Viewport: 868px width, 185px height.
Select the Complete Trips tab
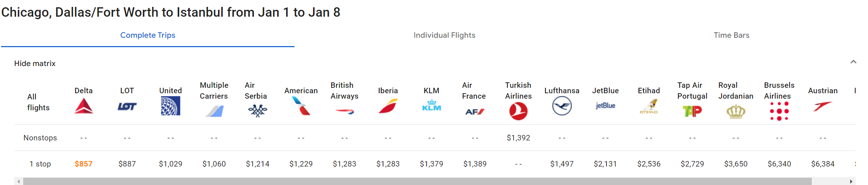pyautogui.click(x=148, y=35)
